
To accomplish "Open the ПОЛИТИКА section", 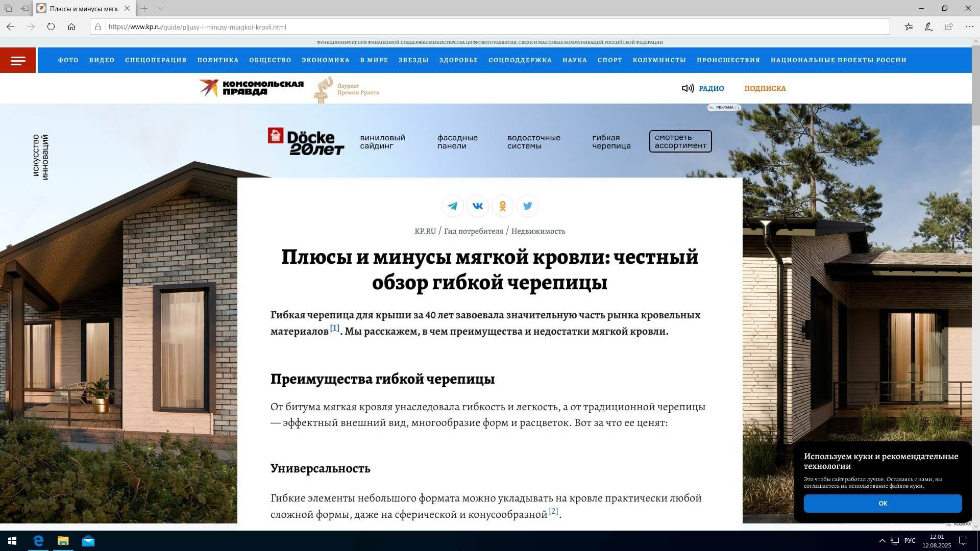I will coord(218,60).
